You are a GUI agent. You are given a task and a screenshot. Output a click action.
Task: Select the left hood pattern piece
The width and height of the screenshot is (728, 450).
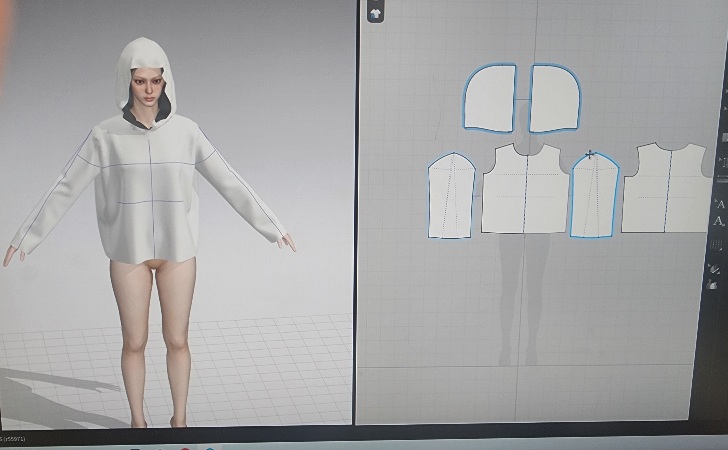(489, 98)
